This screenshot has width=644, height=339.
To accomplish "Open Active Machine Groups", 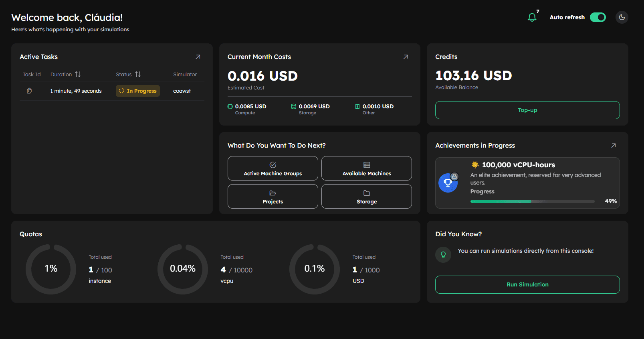I will (x=273, y=168).
